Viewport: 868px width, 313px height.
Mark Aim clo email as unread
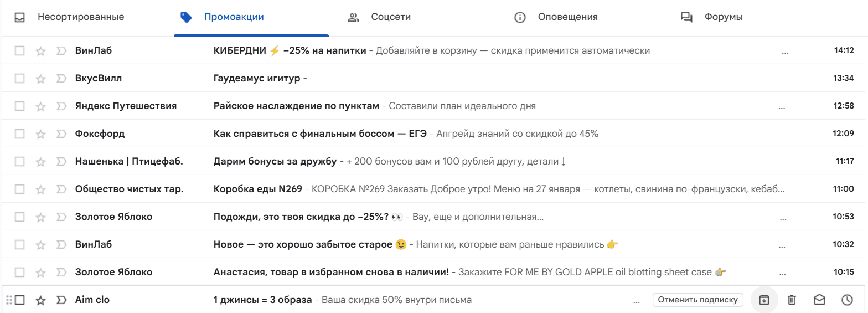[x=819, y=300]
